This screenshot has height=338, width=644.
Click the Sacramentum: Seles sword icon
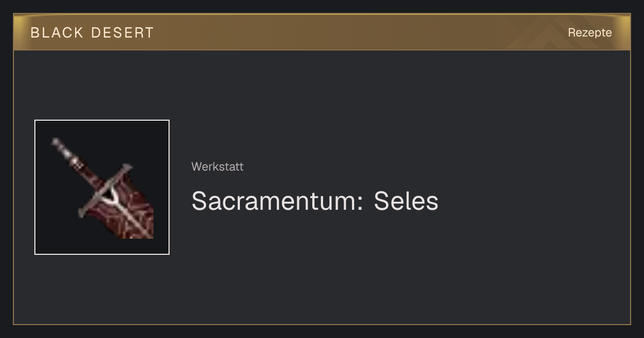point(103,188)
